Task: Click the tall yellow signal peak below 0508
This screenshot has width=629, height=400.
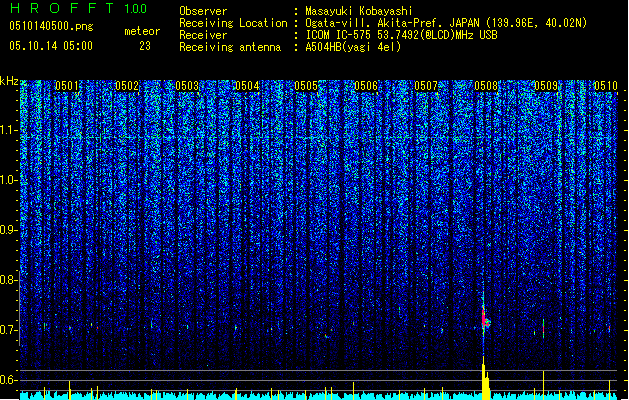Action: point(485,378)
